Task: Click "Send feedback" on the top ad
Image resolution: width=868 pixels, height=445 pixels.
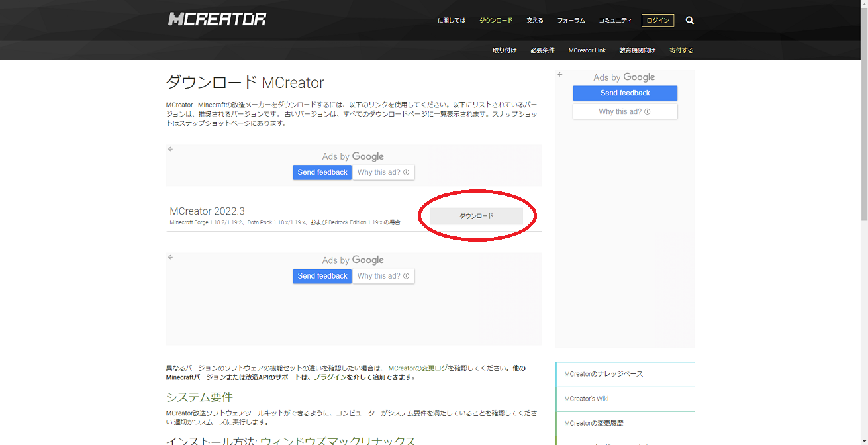Action: (322, 172)
